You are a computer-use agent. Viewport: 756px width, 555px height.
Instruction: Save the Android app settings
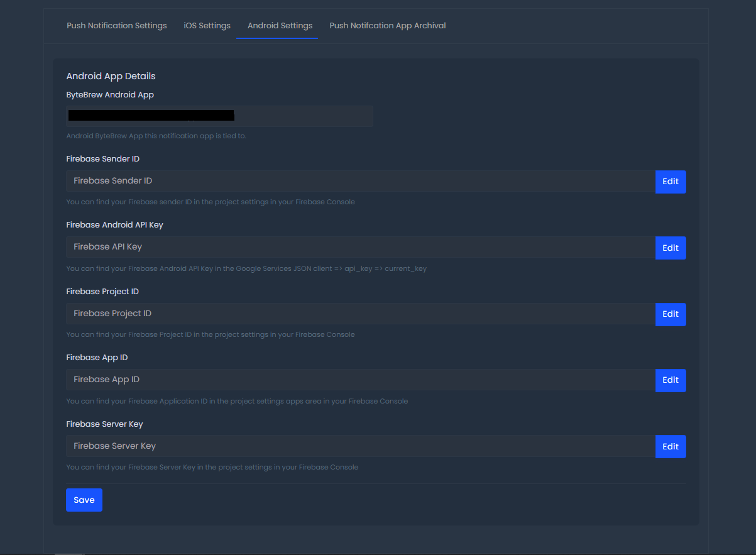pyautogui.click(x=84, y=500)
